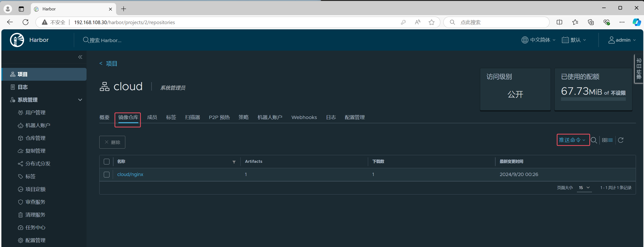Open 项目 in the sidebar

click(44, 74)
